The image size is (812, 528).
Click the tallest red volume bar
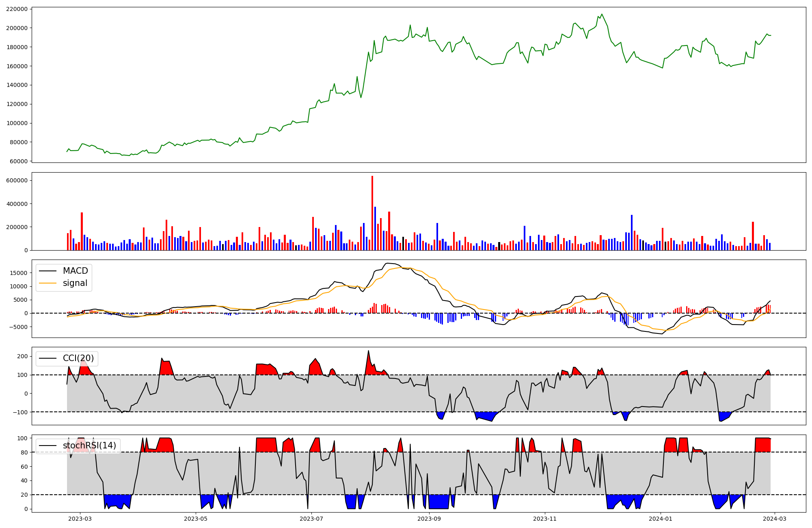tap(372, 213)
